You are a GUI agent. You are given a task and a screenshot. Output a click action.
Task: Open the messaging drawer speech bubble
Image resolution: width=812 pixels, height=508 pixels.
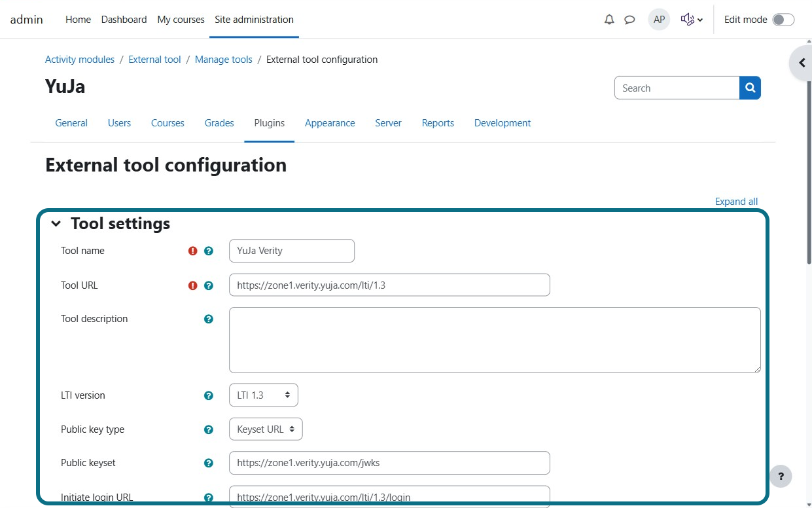(629, 20)
